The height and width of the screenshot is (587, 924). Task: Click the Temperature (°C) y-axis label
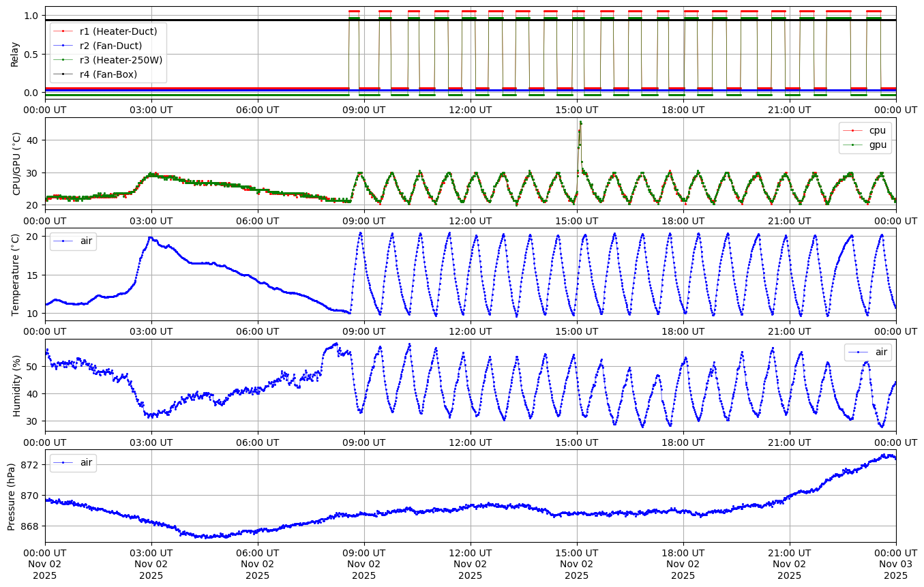coord(16,274)
